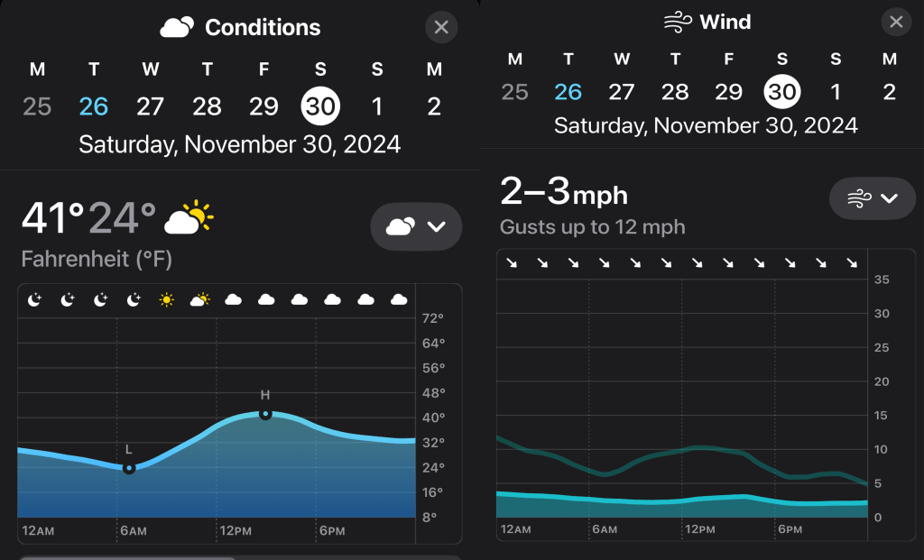Tap the highlighted day 30 in Conditions
This screenshot has height=560, width=924.
coord(320,106)
